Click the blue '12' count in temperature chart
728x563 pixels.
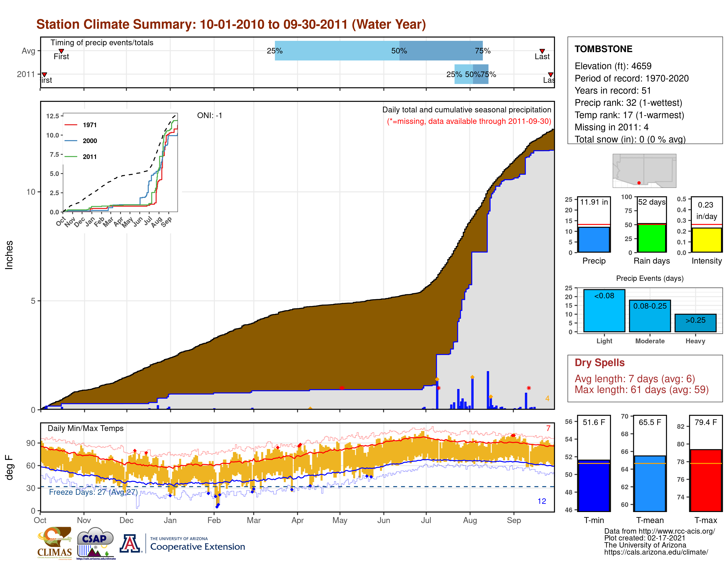tap(542, 501)
